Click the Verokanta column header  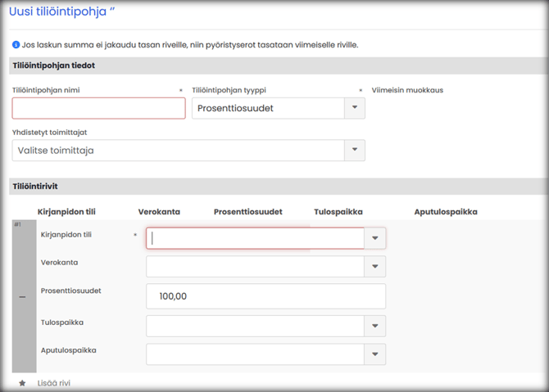pyautogui.click(x=159, y=212)
